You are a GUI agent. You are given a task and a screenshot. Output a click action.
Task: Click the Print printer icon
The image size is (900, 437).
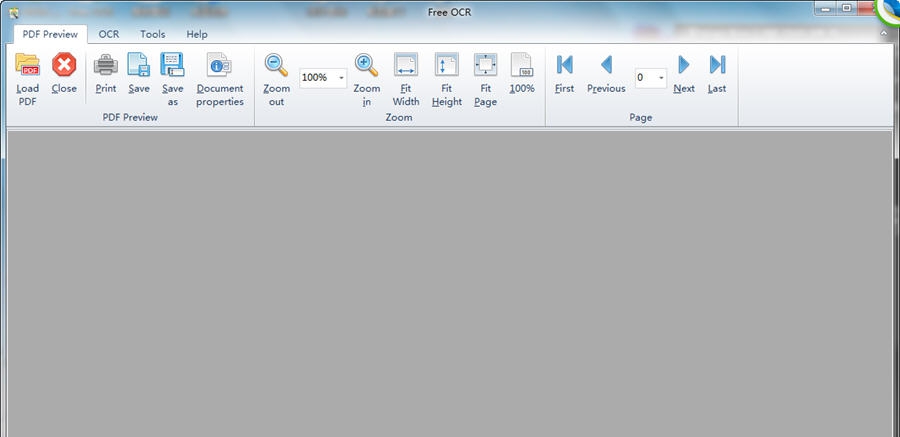[x=106, y=64]
